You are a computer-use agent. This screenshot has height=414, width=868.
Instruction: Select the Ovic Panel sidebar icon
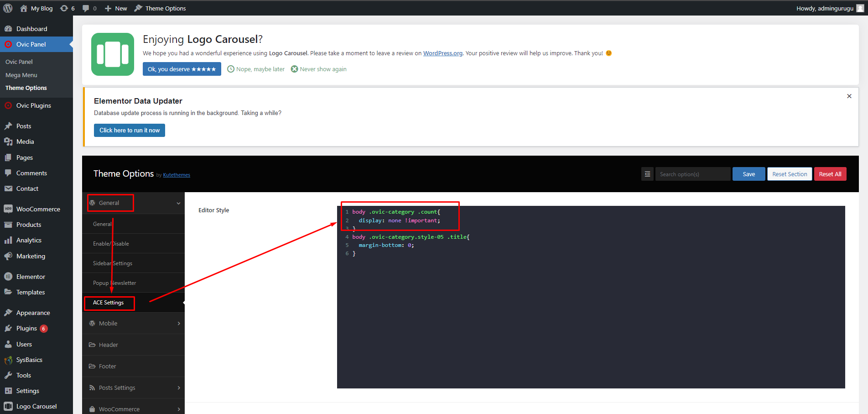pos(8,44)
